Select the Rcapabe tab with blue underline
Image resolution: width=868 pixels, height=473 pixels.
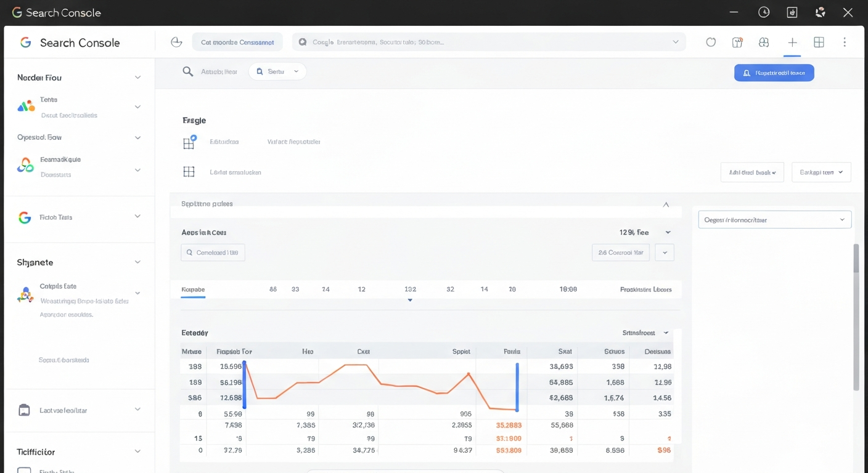[x=193, y=289]
